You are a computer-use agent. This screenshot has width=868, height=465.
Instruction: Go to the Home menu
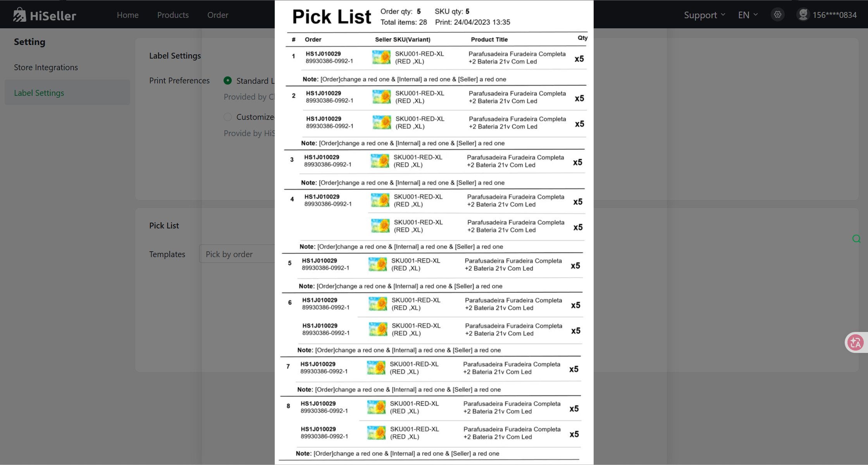click(x=127, y=15)
